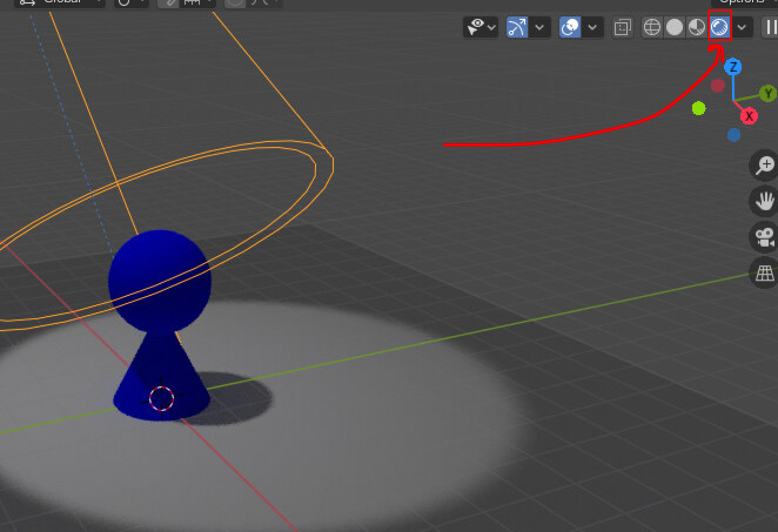Switch to Rendered viewport shading
The height and width of the screenshot is (532, 778).
720,27
